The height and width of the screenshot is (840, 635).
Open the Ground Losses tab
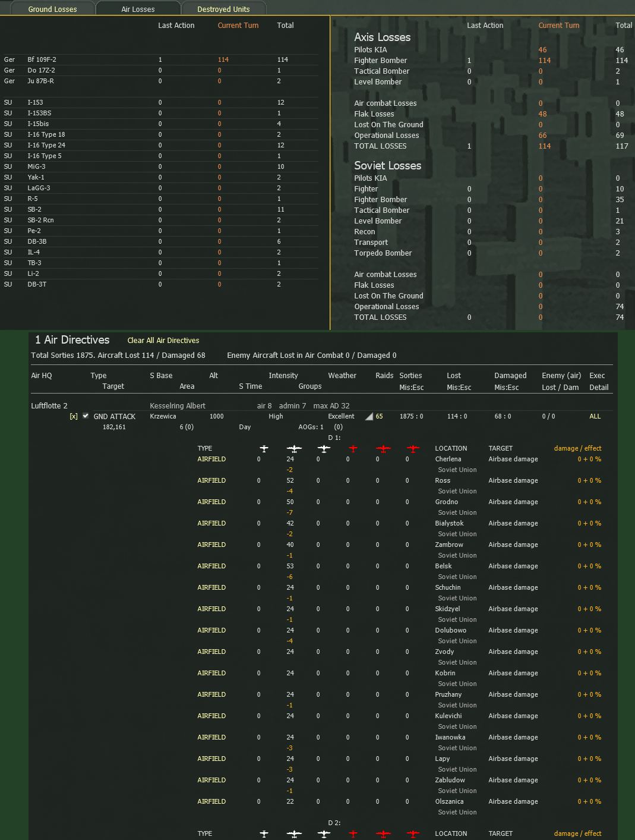click(52, 9)
